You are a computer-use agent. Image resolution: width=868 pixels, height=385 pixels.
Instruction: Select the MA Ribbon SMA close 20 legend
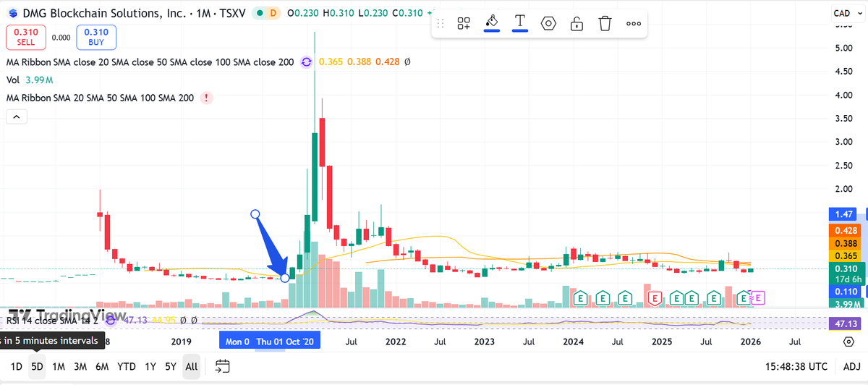(150, 62)
